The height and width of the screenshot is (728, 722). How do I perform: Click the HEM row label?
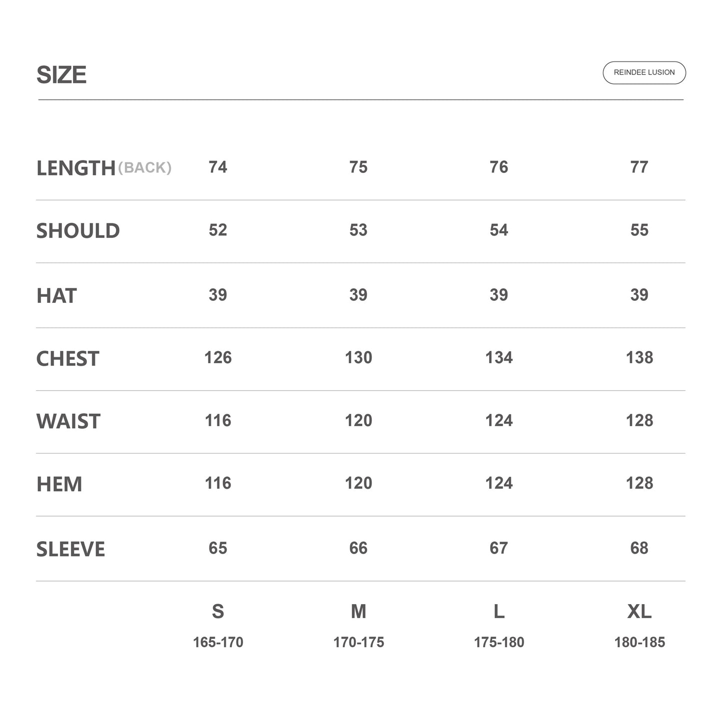tap(59, 484)
